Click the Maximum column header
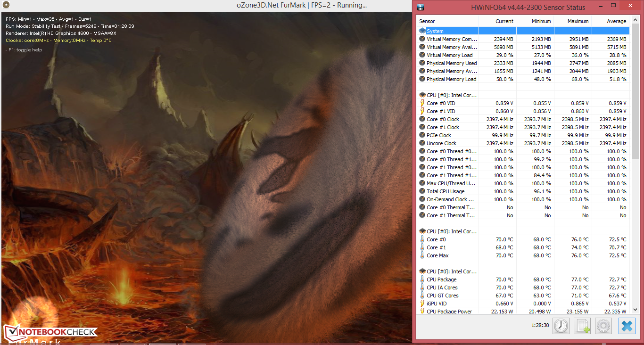Screen dimensions: 644x345 [573, 21]
